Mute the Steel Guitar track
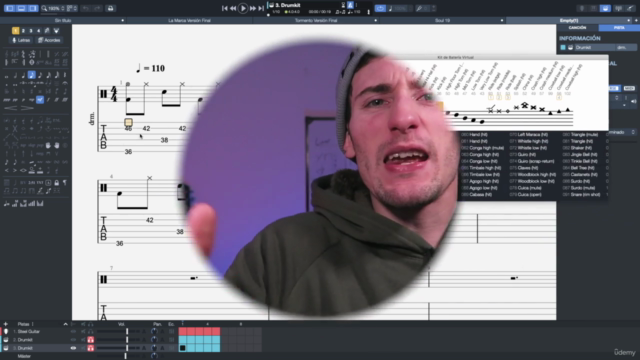Screen dimensions: 640x360 (83, 331)
